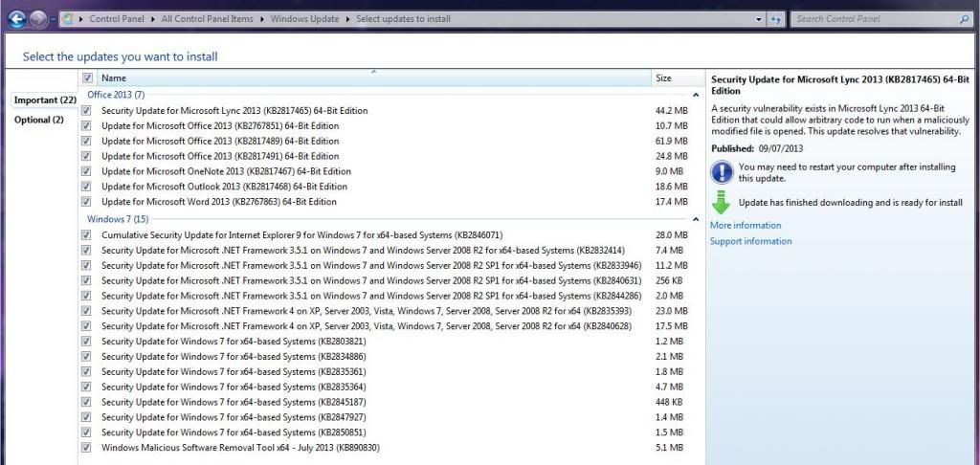This screenshot has height=465, width=980.
Task: Click the Forward navigation arrow button
Action: point(39,18)
